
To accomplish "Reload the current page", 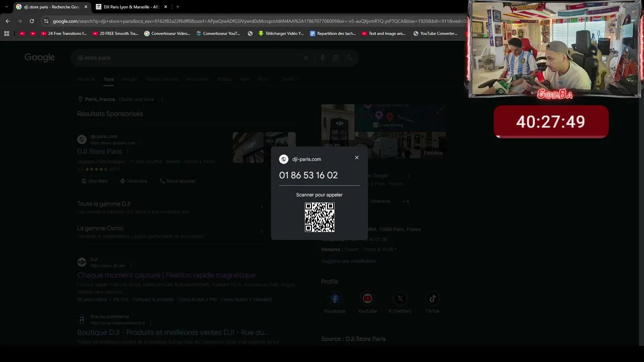I will [x=32, y=21].
